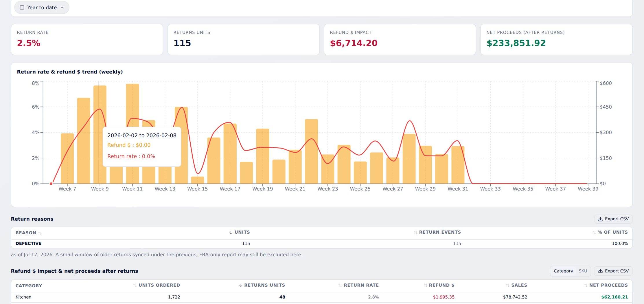Click the 100.0% cell in Return reasons
The width and height of the screenshot is (644, 304).
(620, 243)
